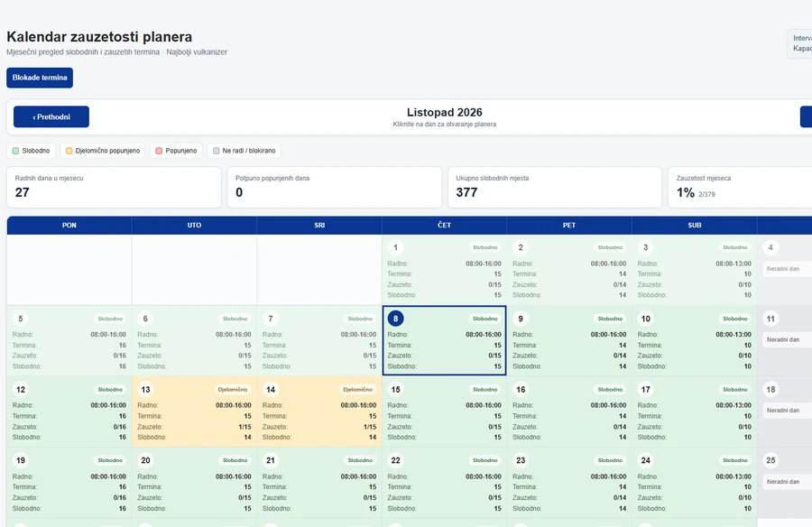Click the Potpuno popunjenih dana card
This screenshot has width=812, height=527.
coord(335,187)
